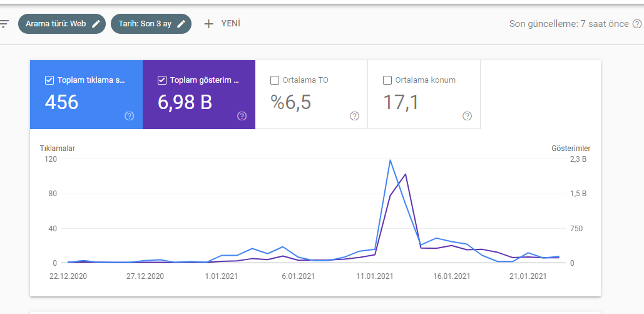Add a new filter with YENİ

[x=222, y=24]
